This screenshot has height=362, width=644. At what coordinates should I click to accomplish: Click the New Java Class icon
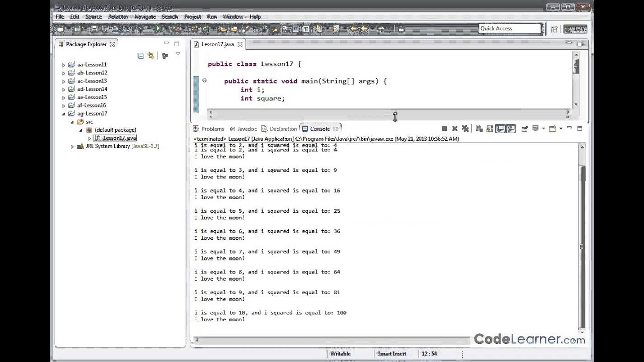tap(206, 29)
